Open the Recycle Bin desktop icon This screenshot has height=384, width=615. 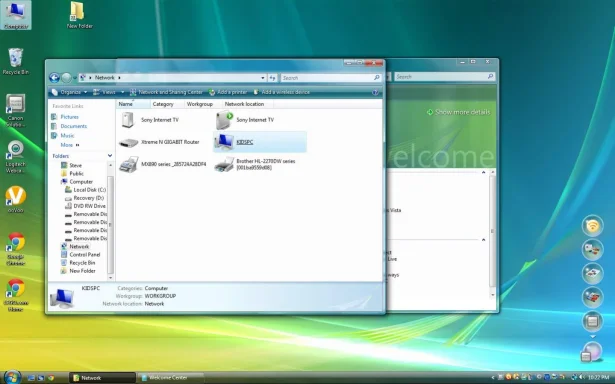click(x=16, y=61)
